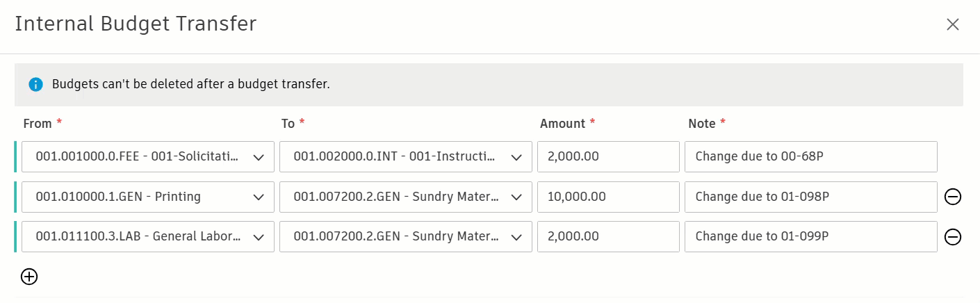Image resolution: width=980 pixels, height=303 pixels.
Task: Expand third row Sundry Materials To dropdown
Action: click(x=406, y=237)
